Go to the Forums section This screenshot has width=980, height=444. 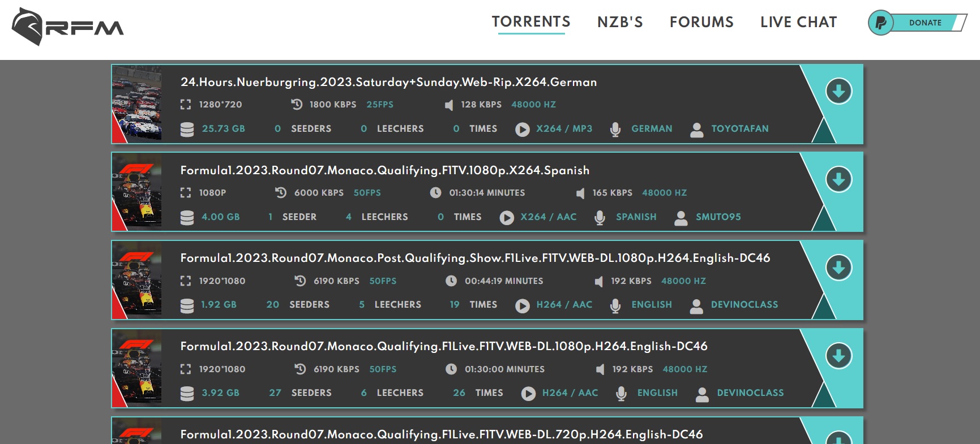701,22
